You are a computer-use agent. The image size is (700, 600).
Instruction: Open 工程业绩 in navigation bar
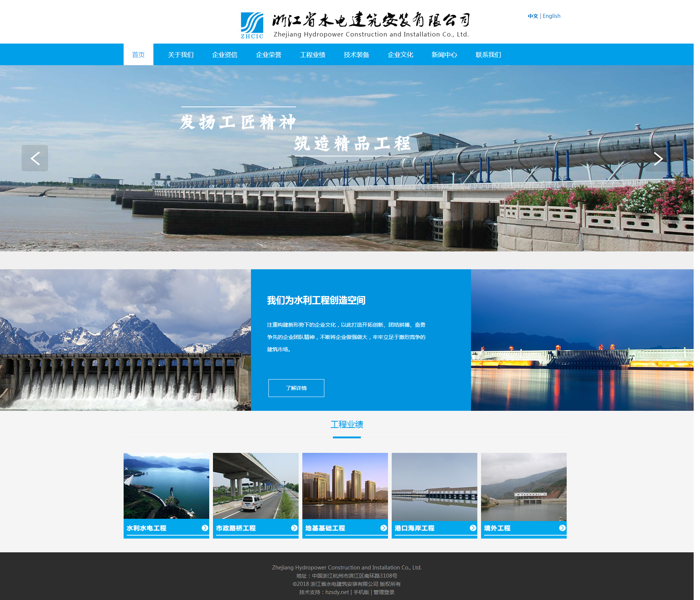(x=313, y=55)
